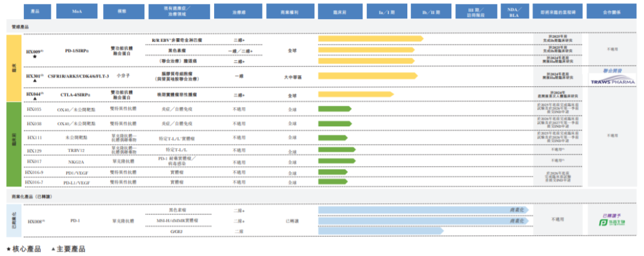The height and width of the screenshot is (256, 644).
Task: Click the TRAWS PHARMA logo
Action: 613,81
